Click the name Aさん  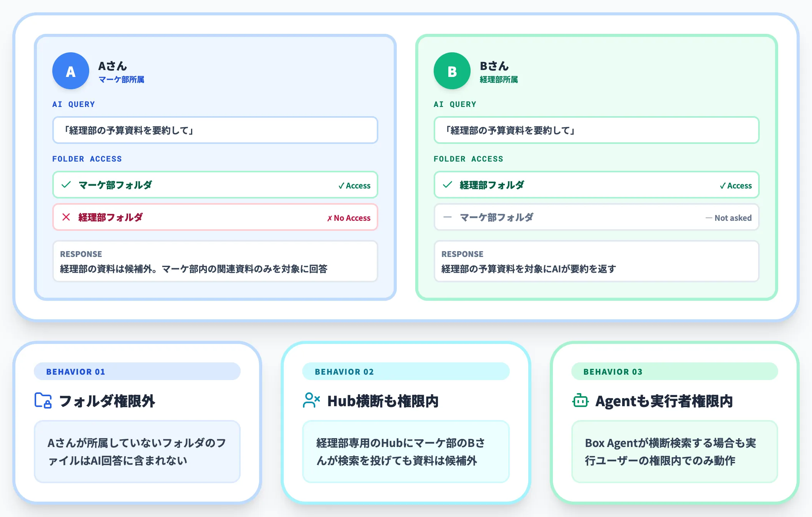pos(113,66)
